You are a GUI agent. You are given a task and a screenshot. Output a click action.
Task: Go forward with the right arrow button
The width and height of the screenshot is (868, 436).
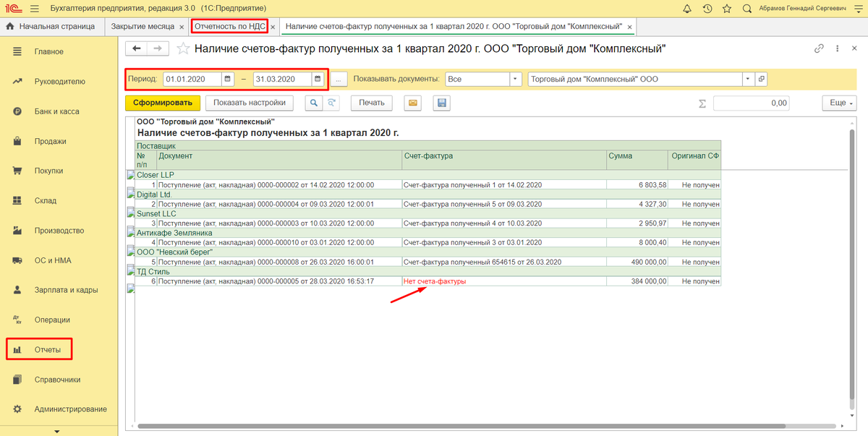click(x=159, y=48)
